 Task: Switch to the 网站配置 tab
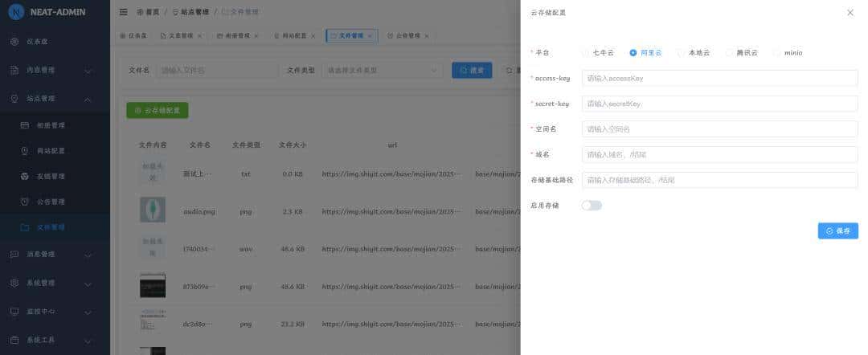pos(294,36)
